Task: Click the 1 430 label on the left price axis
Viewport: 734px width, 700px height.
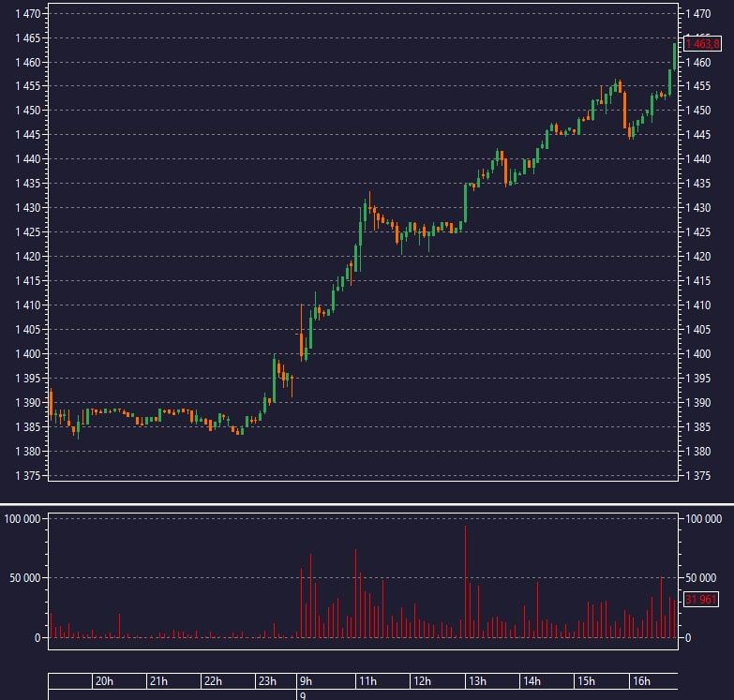Action: pos(27,208)
